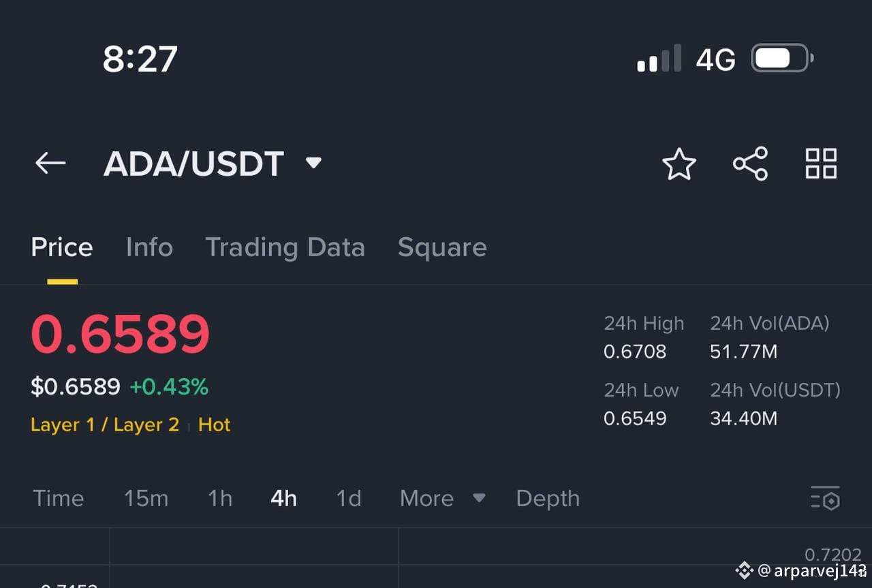
Task: Select the Price tab
Action: (62, 247)
